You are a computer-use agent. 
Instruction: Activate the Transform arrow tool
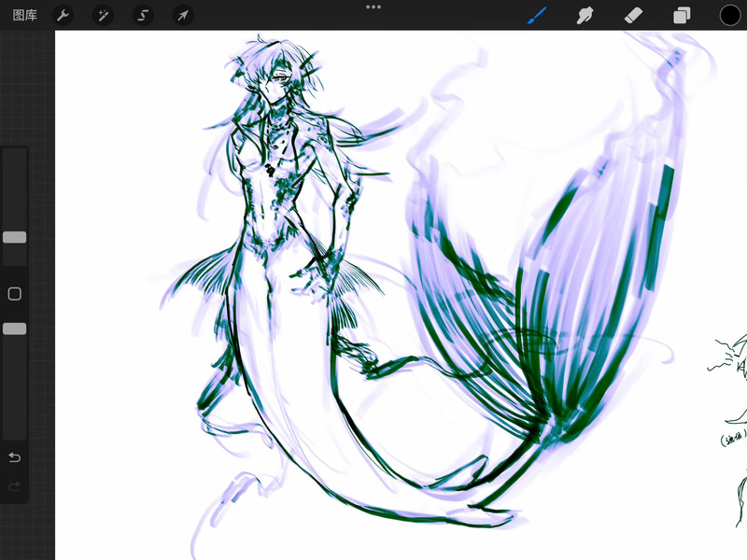click(x=183, y=15)
